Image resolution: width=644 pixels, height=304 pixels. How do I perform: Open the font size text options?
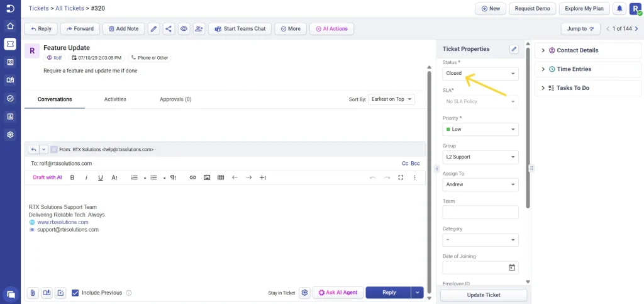pyautogui.click(x=114, y=177)
